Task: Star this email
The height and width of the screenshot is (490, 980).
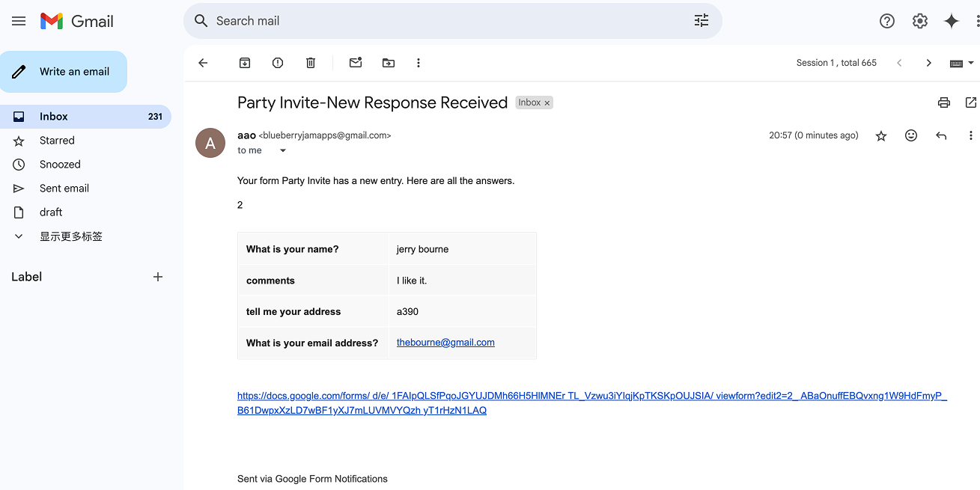Action: [881, 135]
